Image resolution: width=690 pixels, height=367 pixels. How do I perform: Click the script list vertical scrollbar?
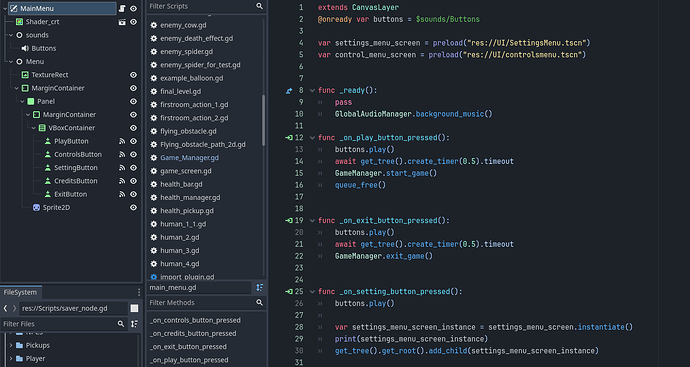coord(264,120)
